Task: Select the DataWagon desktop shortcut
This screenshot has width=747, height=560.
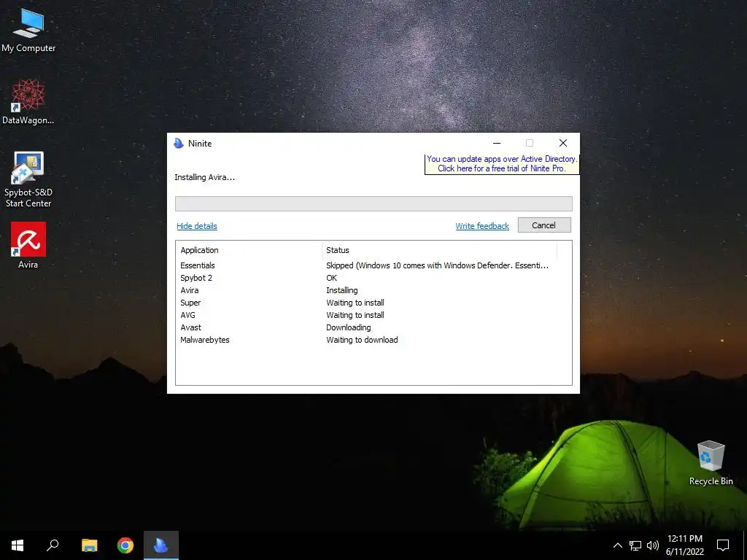Action: coord(28,102)
